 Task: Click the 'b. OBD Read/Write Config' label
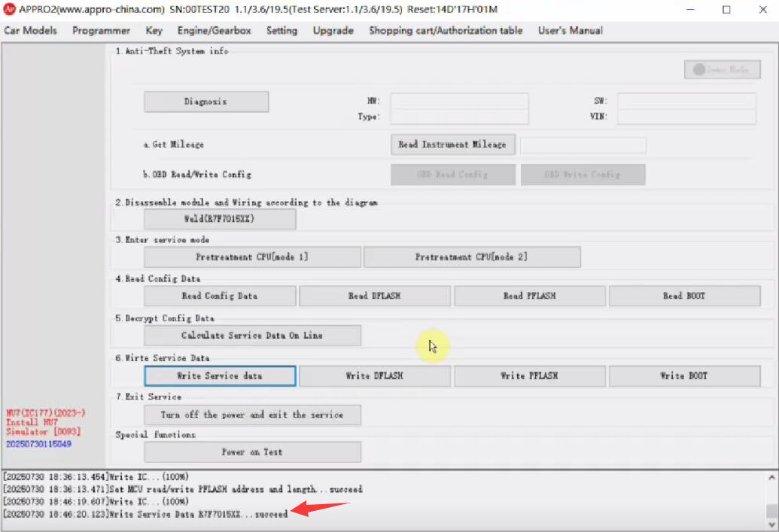tap(197, 175)
